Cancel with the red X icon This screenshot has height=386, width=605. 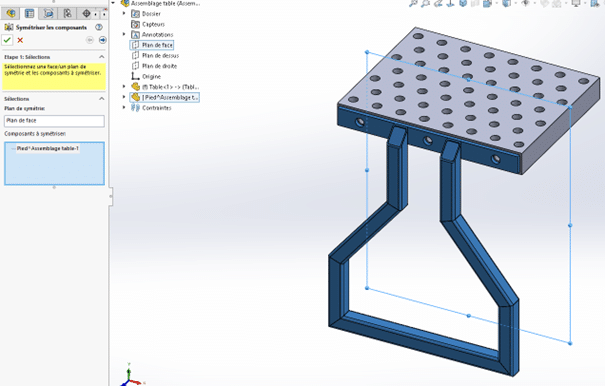(20, 40)
